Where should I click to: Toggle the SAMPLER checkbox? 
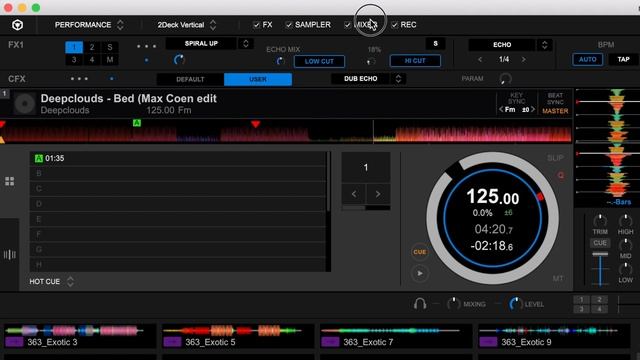289,25
